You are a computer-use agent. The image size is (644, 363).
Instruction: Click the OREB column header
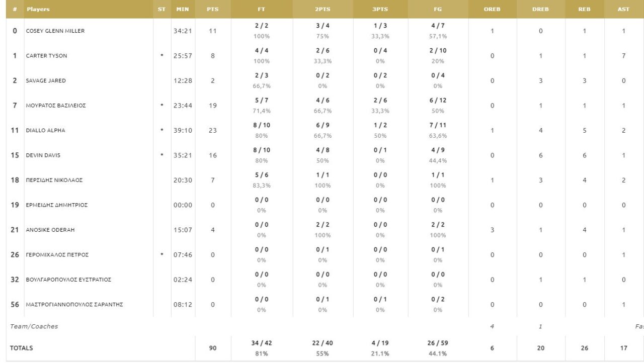click(x=492, y=9)
